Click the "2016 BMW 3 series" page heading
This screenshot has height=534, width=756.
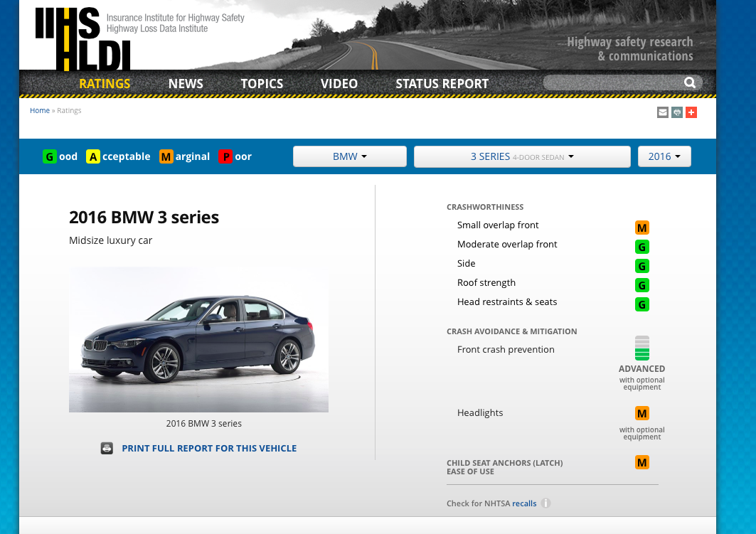(144, 218)
